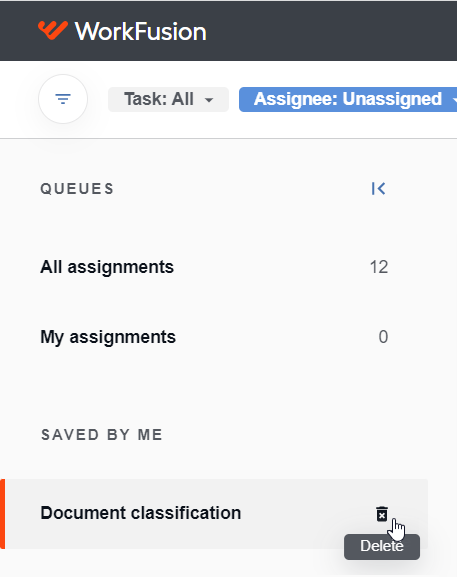Open the Document classification saved queue

pos(214,514)
